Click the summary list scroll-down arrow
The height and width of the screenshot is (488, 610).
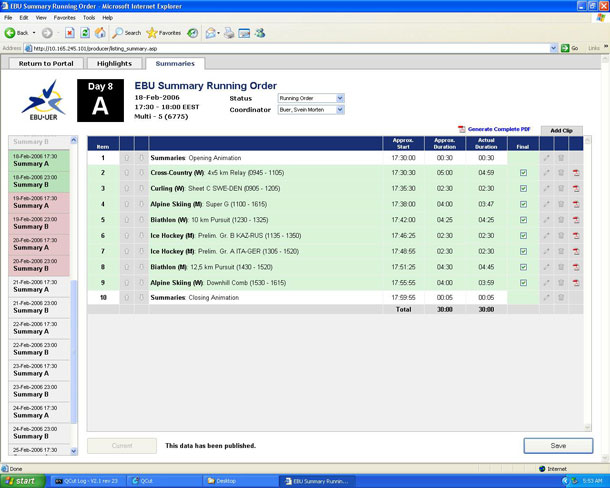click(x=74, y=451)
